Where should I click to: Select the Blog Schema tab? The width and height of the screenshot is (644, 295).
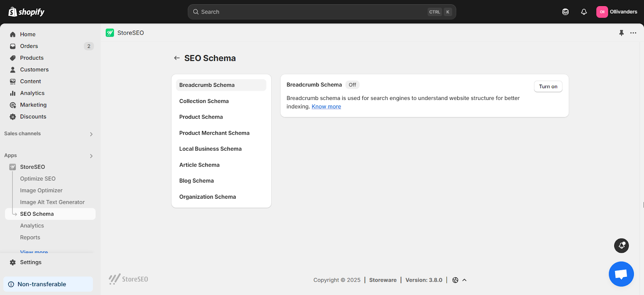221,181
